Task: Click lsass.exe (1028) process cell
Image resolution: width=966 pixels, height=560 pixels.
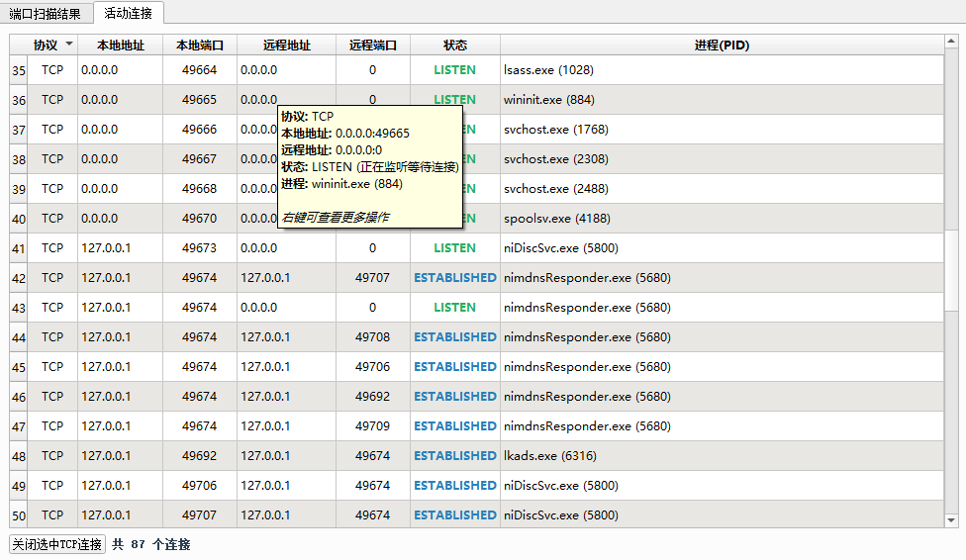Action: pyautogui.click(x=723, y=70)
